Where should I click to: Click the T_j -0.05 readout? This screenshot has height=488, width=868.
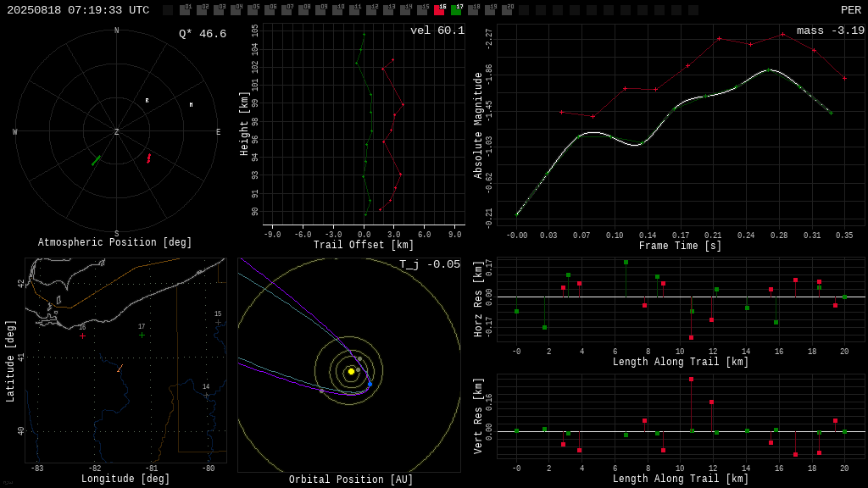click(430, 264)
